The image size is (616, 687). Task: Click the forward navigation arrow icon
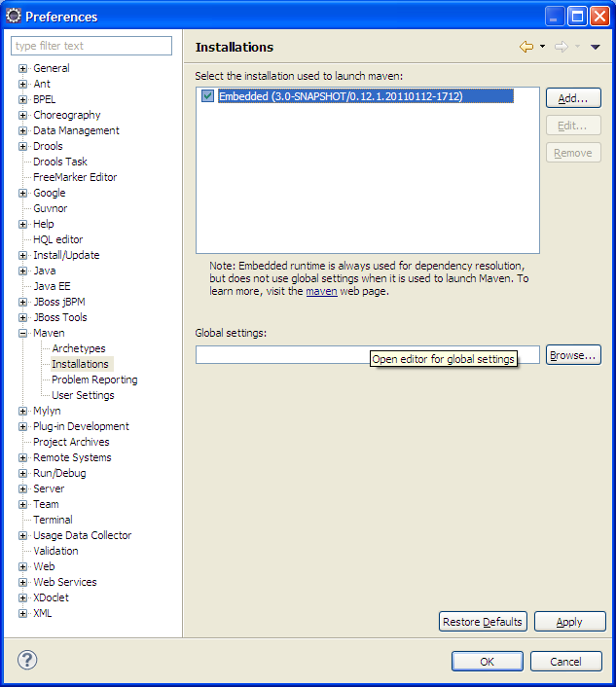point(562,47)
